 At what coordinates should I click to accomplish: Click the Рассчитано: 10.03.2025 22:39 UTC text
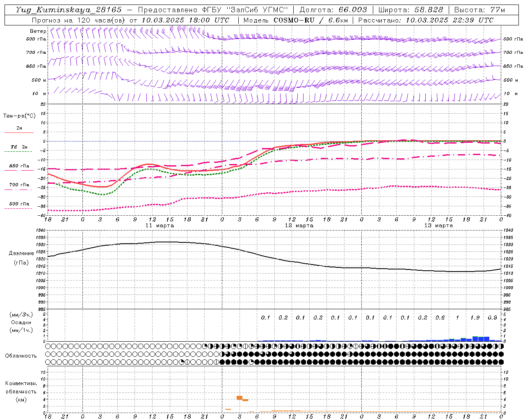pos(426,20)
